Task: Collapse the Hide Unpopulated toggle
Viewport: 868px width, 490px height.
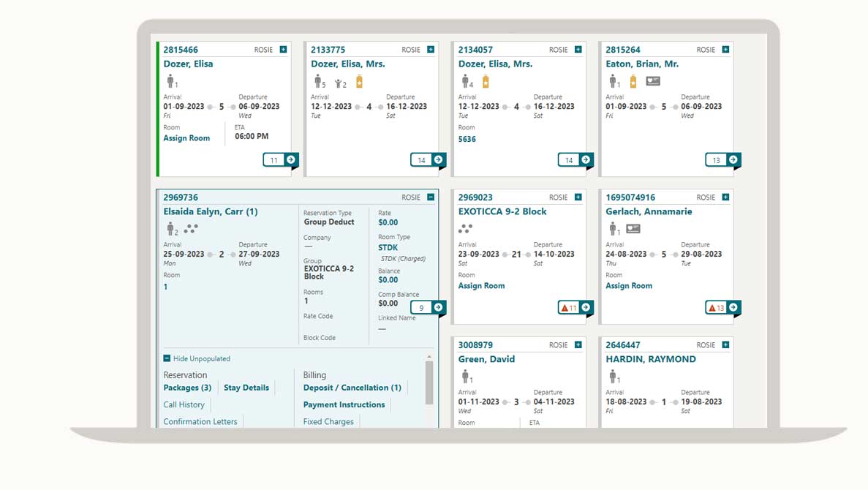Action: coord(167,359)
